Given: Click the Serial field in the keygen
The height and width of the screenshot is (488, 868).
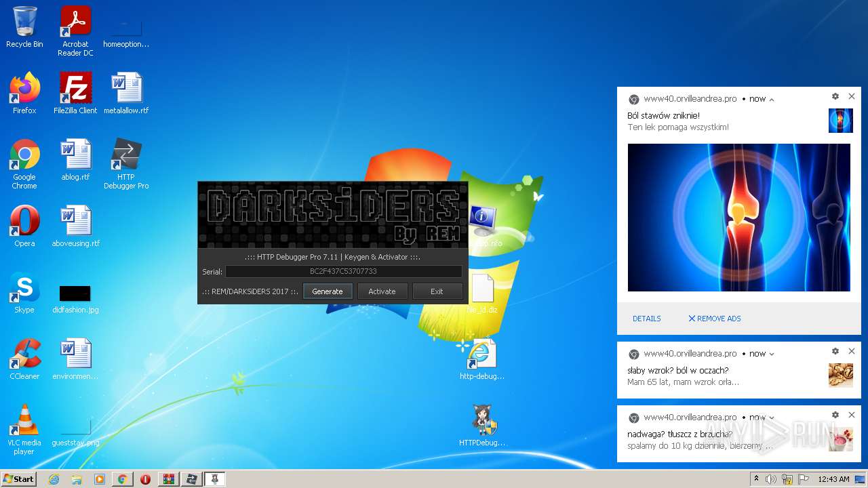Looking at the screenshot, I should (x=343, y=271).
